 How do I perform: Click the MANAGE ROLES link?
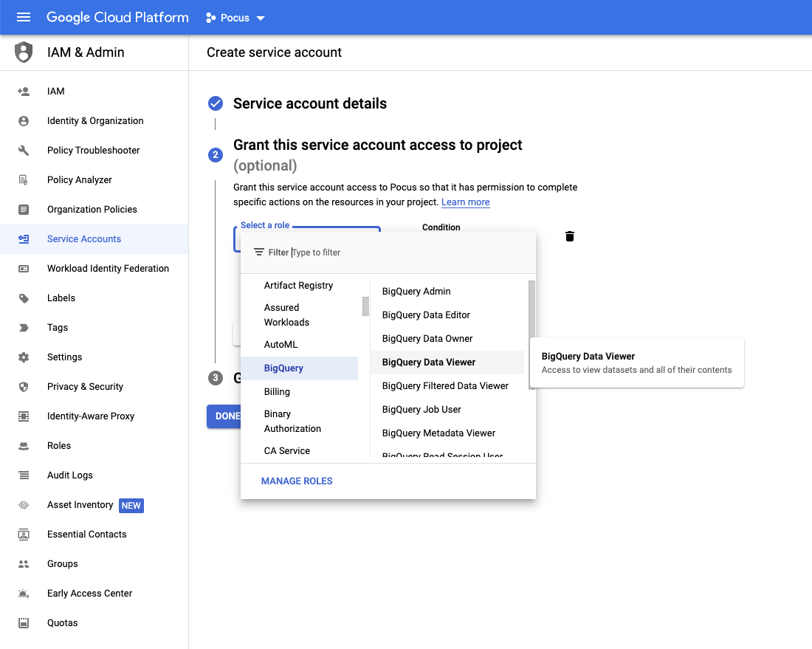tap(297, 481)
